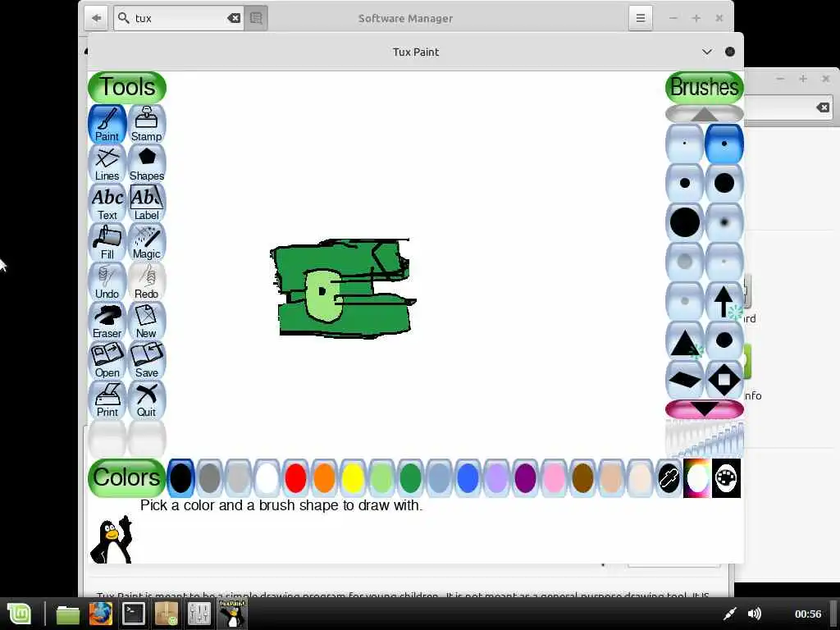Pick the brown color swatch
The image size is (840, 630).
[582, 478]
